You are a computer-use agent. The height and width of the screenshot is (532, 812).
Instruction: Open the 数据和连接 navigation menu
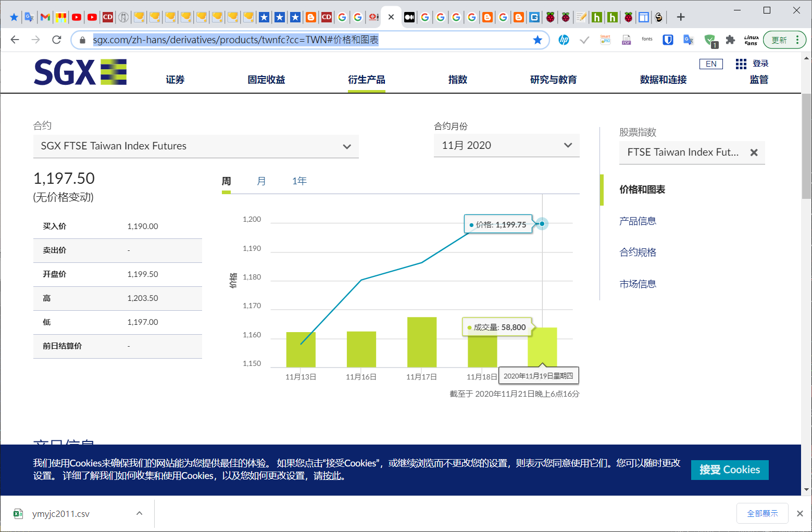(663, 80)
